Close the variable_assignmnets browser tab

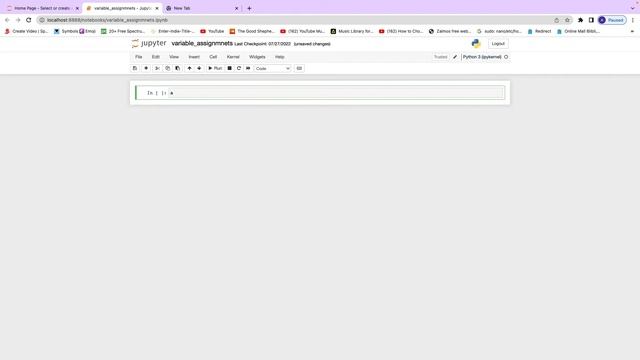[157, 8]
